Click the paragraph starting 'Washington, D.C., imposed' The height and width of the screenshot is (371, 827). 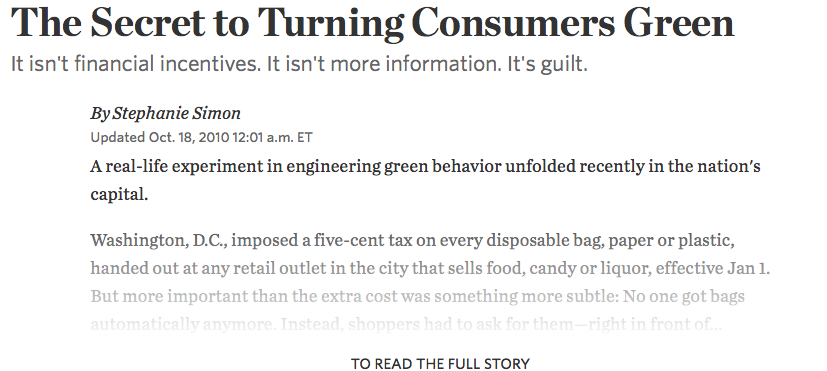point(430,282)
